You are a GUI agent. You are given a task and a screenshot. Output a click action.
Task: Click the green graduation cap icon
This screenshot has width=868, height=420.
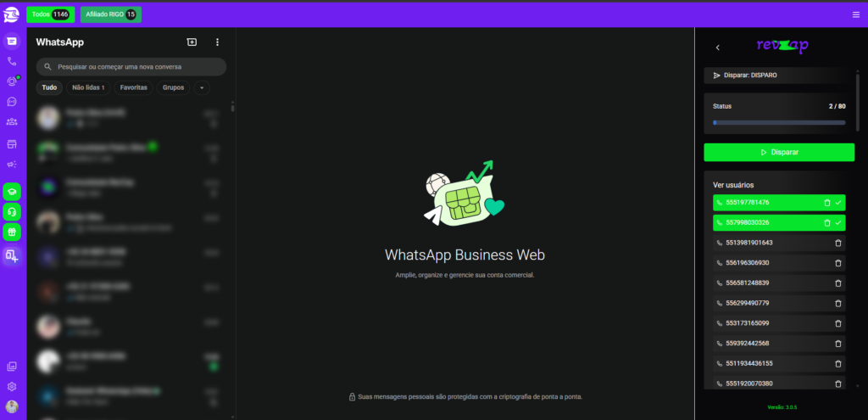tap(12, 192)
